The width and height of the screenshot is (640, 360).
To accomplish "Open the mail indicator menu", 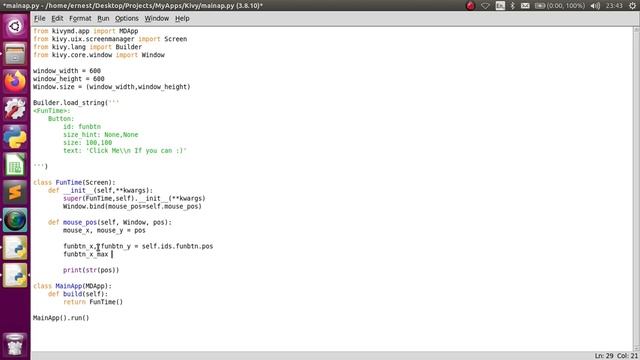I will coord(525,6).
